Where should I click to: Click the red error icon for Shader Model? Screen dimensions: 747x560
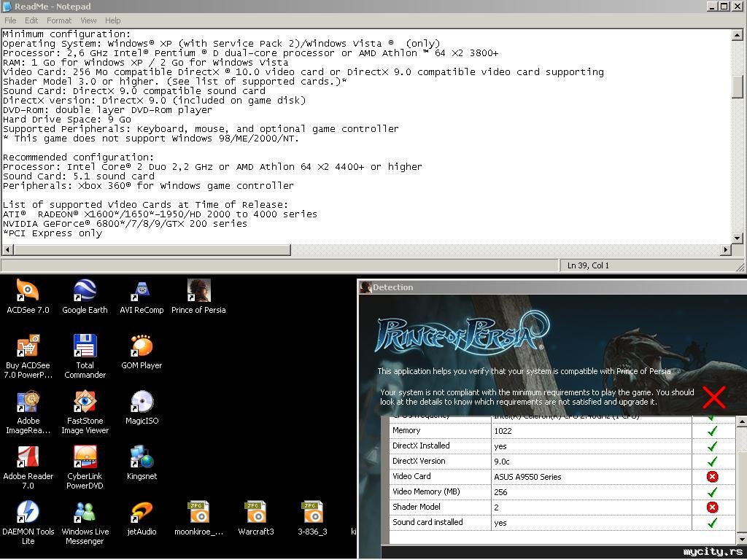[x=712, y=507]
